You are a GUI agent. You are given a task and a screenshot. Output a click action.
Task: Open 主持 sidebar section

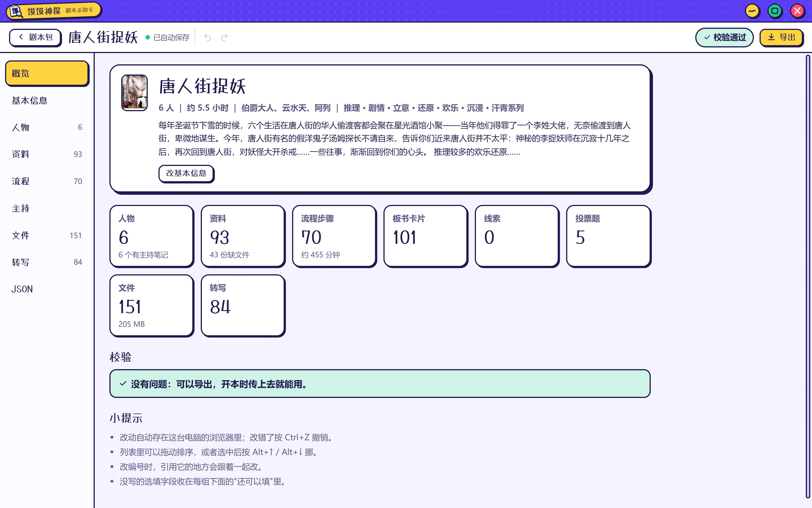[47, 208]
